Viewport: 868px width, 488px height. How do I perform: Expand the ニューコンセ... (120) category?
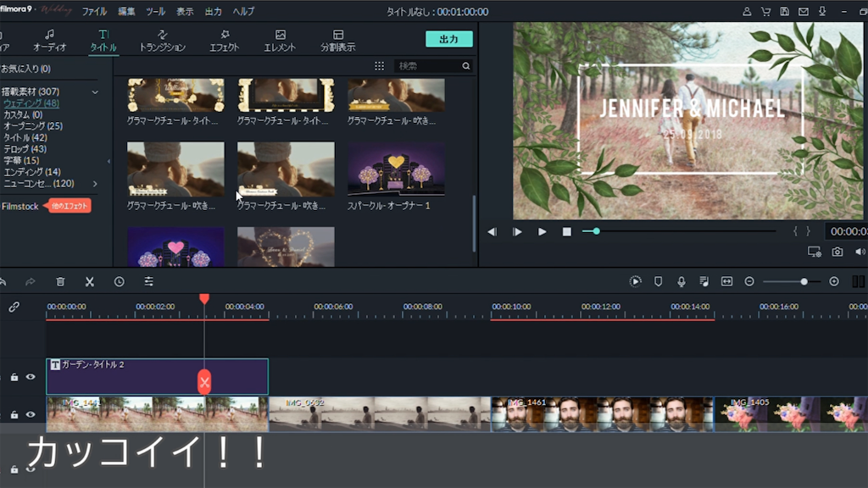(95, 184)
